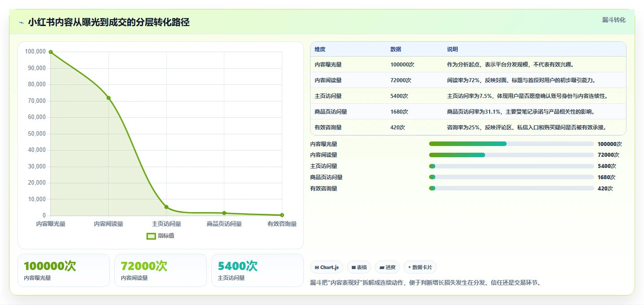Viewport: 644px width, 305px height.
Task: Click the chart data point at 主页访问量
Action: tap(166, 207)
